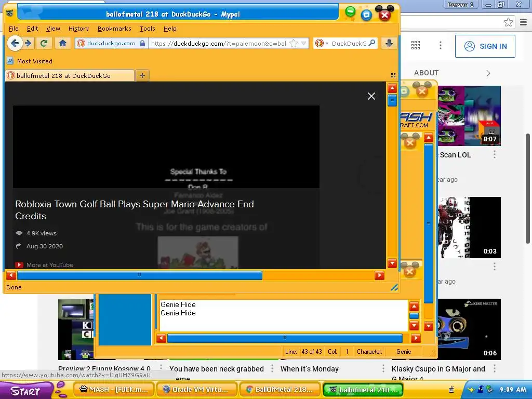Screen dimensions: 532x399
Task: Close the video preview overlay
Action: pos(371,96)
